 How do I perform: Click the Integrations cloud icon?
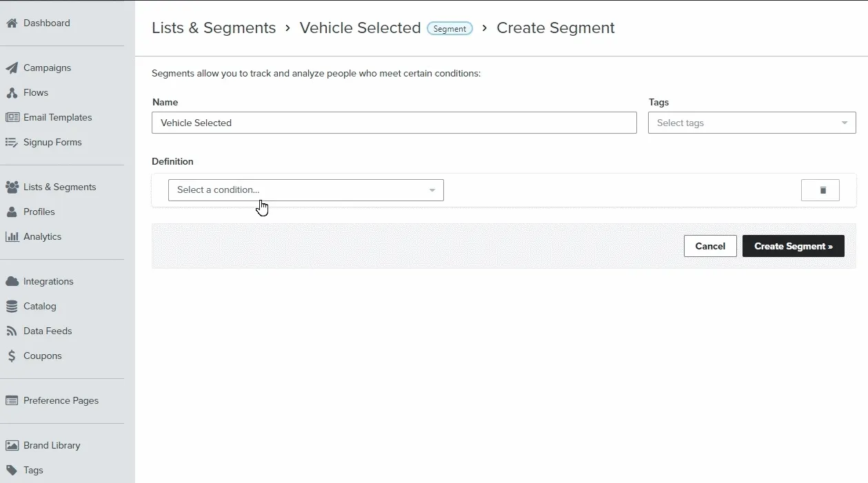tap(12, 281)
